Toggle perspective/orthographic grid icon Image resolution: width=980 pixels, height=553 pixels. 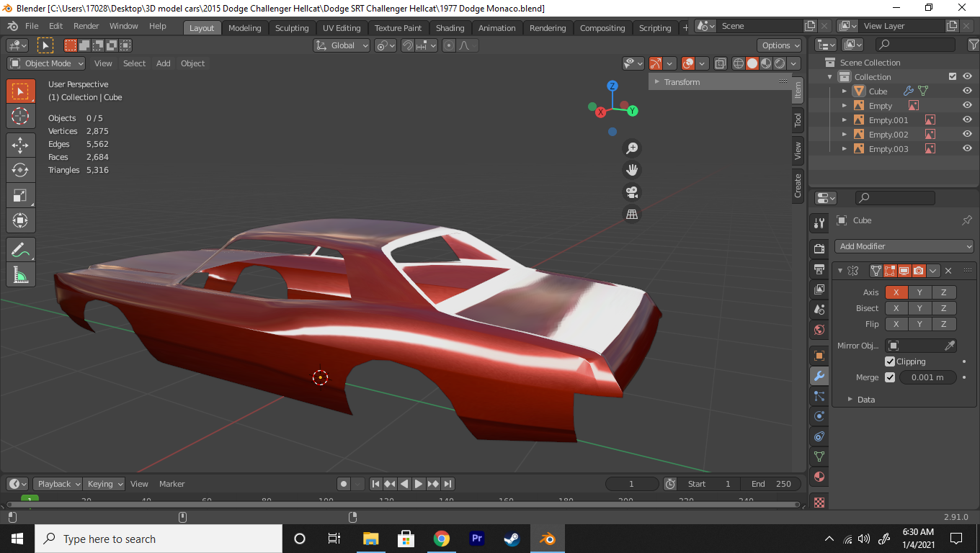[632, 214]
